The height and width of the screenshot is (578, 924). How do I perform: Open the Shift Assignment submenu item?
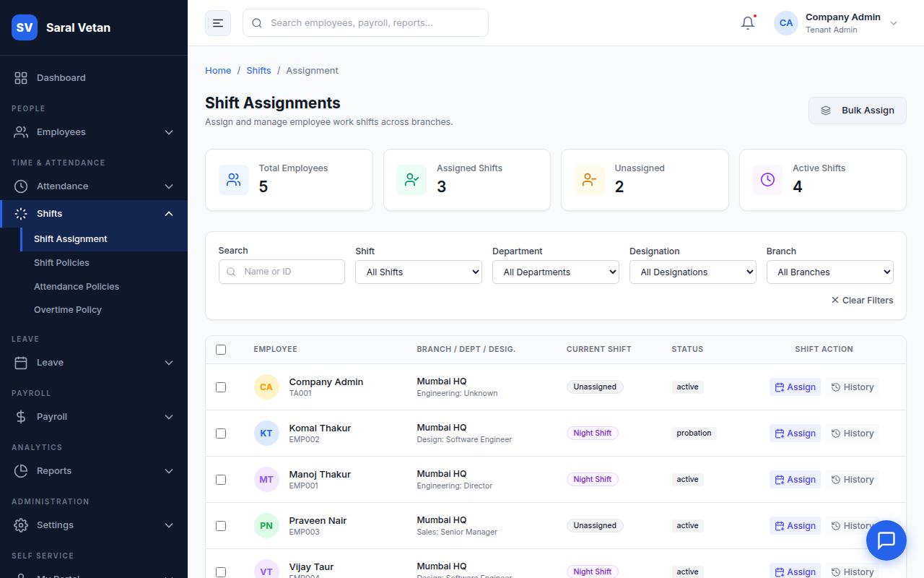(104, 239)
